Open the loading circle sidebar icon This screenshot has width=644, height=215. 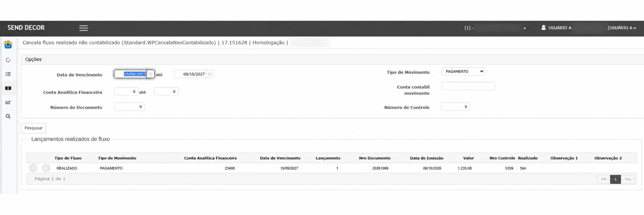pos(8,60)
